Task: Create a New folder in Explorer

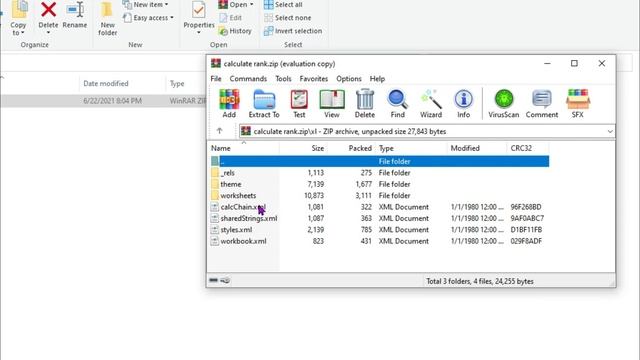Action: coord(107,19)
